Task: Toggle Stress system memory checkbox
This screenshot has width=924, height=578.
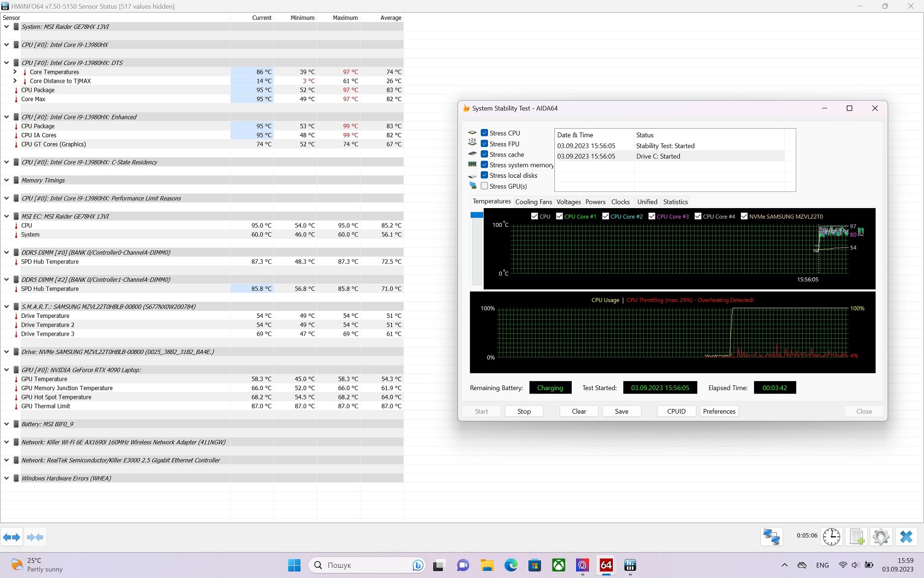Action: click(x=485, y=165)
